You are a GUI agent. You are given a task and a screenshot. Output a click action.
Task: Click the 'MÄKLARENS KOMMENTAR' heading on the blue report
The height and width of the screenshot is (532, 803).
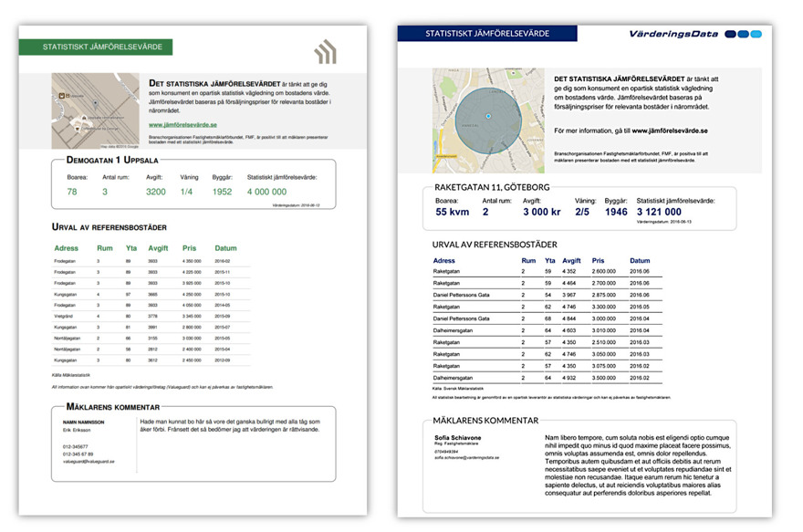485,421
